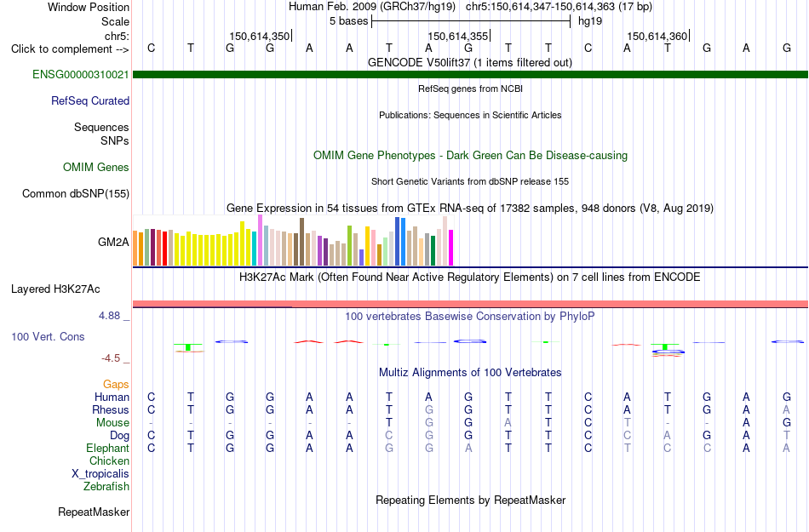The width and height of the screenshot is (809, 532).
Task: Click the 'Click to complement -->' label
Action: (x=70, y=49)
